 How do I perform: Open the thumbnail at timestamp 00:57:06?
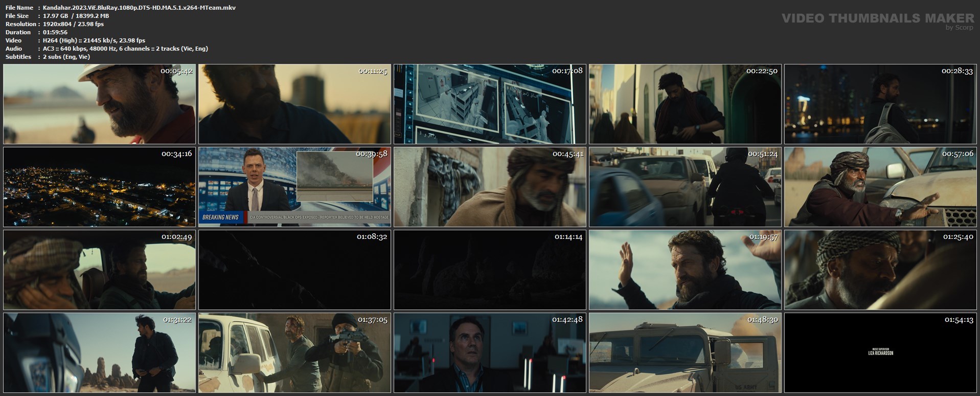(880, 187)
